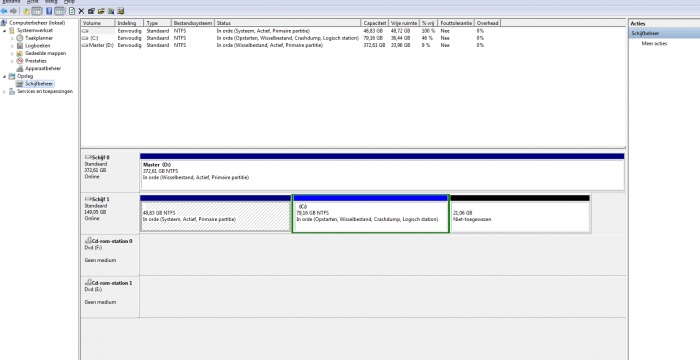The width and height of the screenshot is (700, 360).
Task: Select Computerbeheer (lokaal) root node
Action: tap(37, 23)
